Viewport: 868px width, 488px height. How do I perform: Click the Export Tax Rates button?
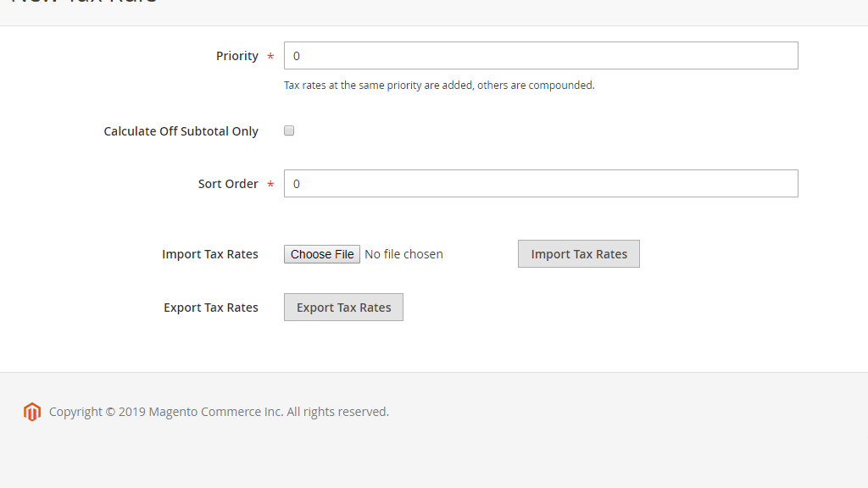pos(343,307)
